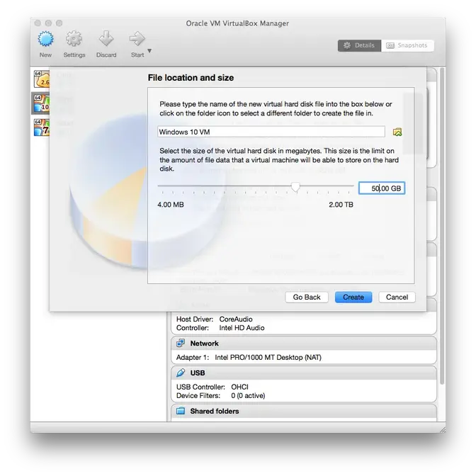
Task: Click the Windows 10 VM name field
Action: (x=271, y=132)
